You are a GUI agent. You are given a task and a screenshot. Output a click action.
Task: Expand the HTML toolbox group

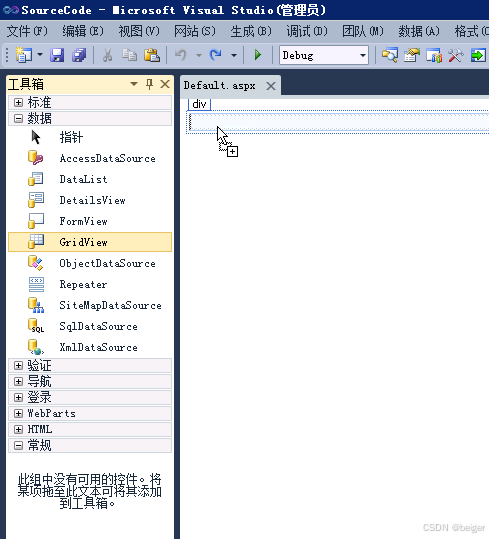pos(19,429)
